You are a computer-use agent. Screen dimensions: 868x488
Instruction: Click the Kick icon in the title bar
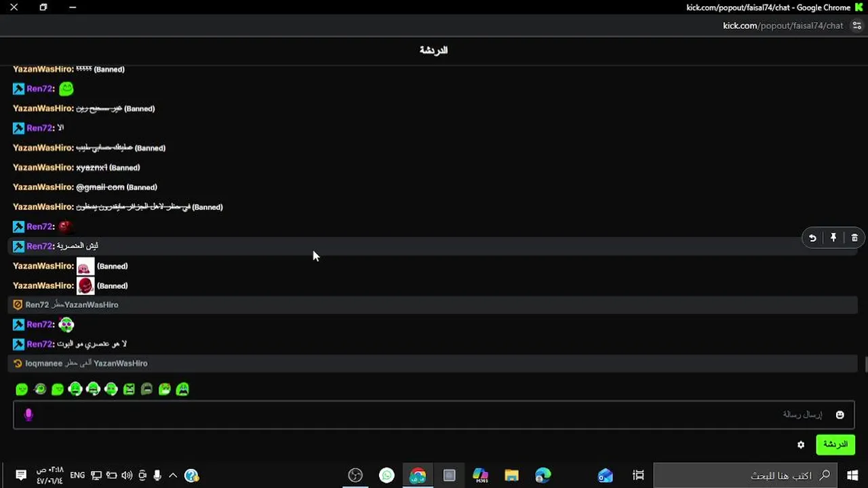(859, 7)
